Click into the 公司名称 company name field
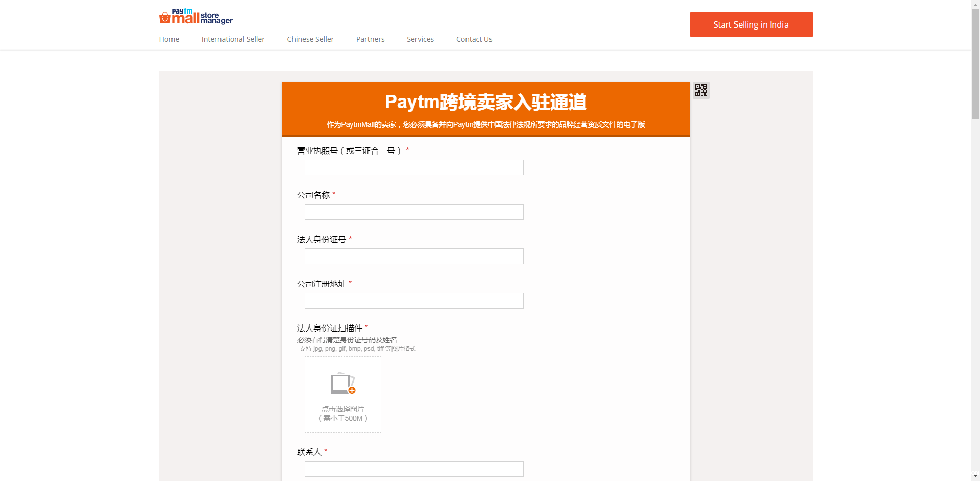 pyautogui.click(x=414, y=212)
